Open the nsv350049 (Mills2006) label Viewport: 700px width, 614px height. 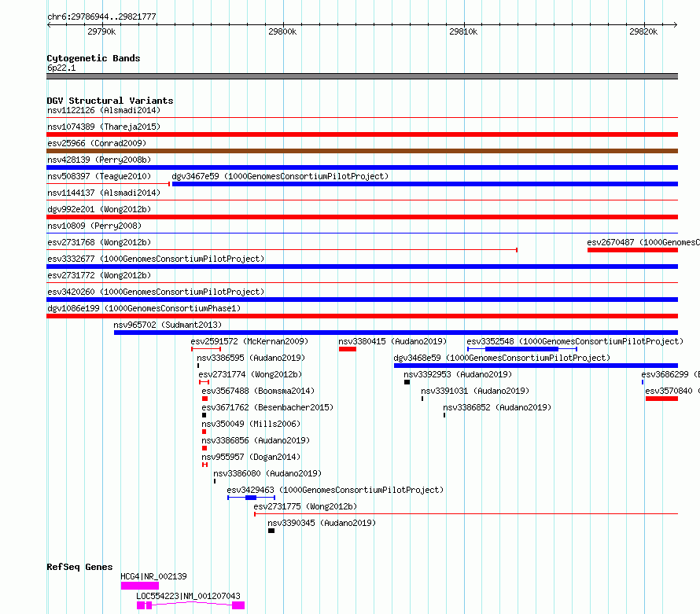(251, 424)
